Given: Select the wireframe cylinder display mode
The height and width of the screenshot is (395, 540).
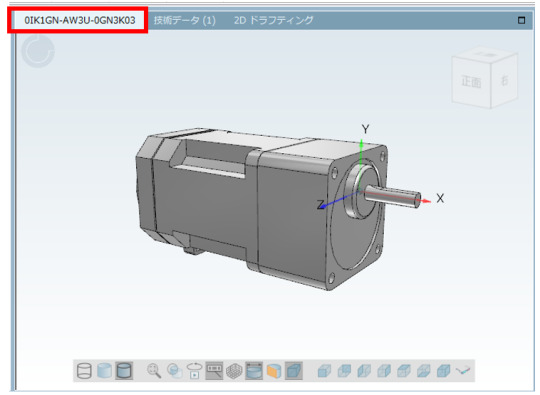Looking at the screenshot, I should pyautogui.click(x=84, y=371).
